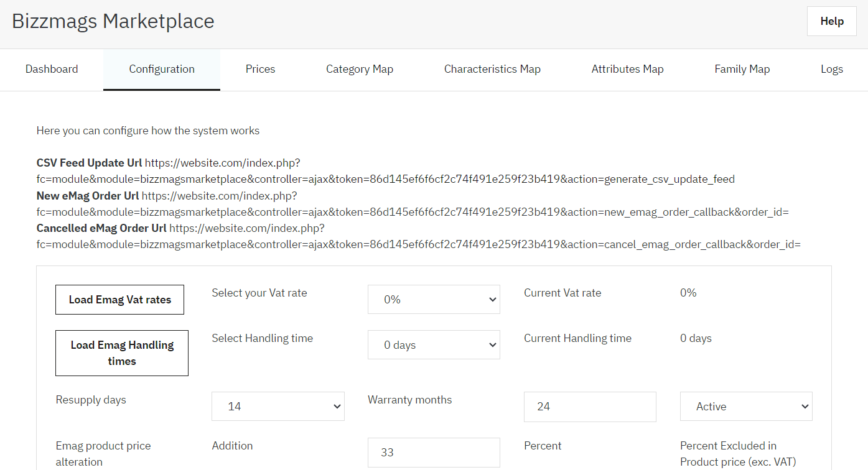This screenshot has height=470, width=868.
Task: Open the Handling time dropdown showing 0 days
Action: (x=434, y=345)
